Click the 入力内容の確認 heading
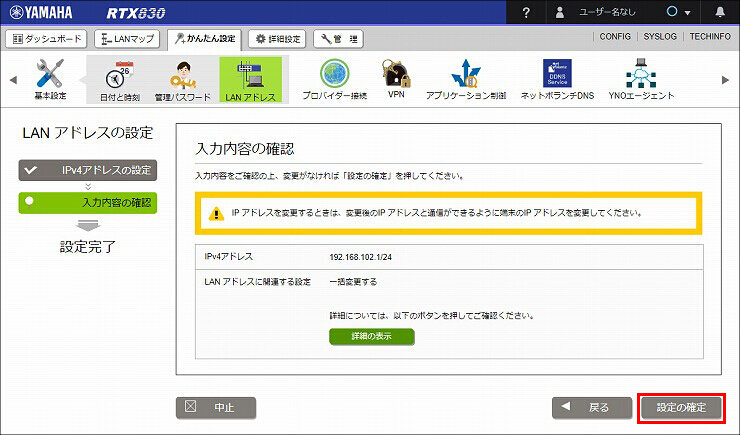This screenshot has width=740, height=435. click(245, 149)
